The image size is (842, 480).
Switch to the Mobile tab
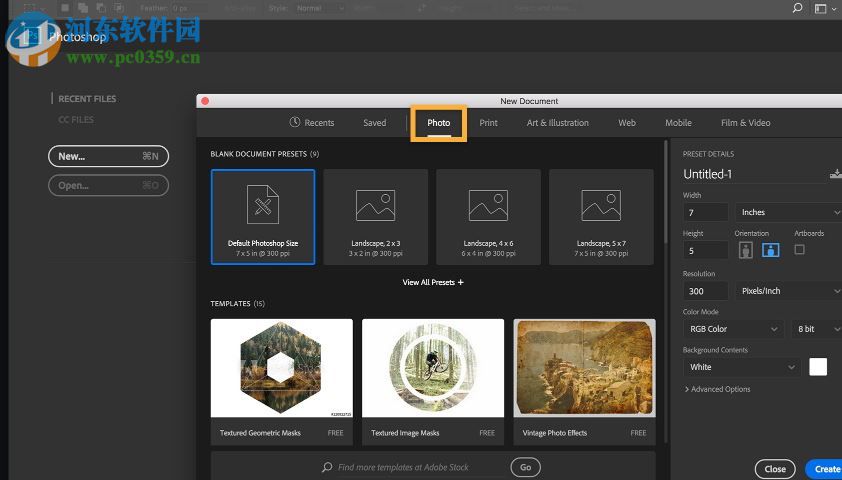click(678, 123)
